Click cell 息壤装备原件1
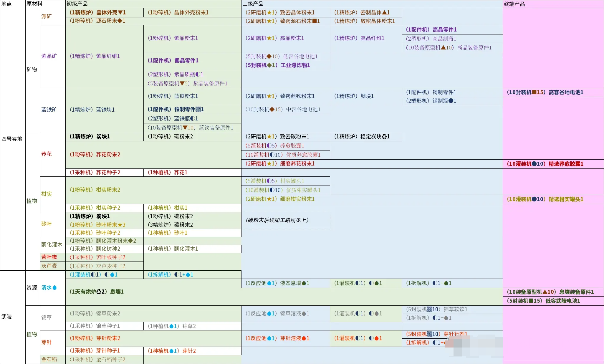The width and height of the screenshot is (604, 364). [553, 292]
